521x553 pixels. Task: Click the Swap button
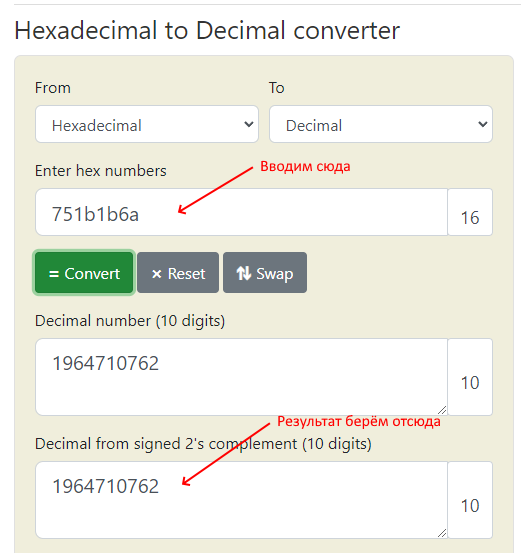(x=265, y=273)
